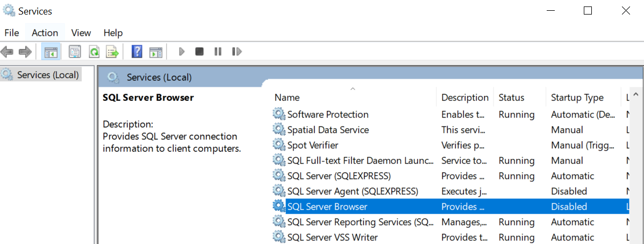The height and width of the screenshot is (244, 644).
Task: Sort services by the Startup Type column
Action: click(x=577, y=97)
